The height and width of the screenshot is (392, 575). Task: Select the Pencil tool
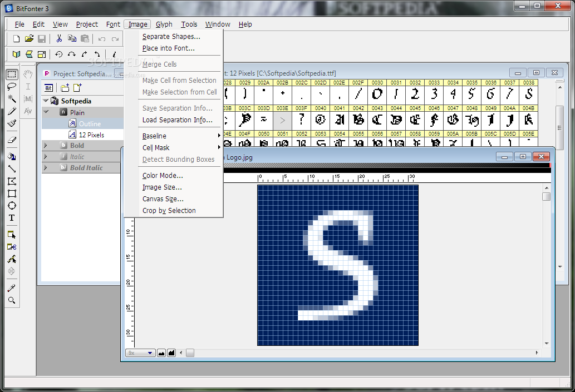pyautogui.click(x=12, y=111)
